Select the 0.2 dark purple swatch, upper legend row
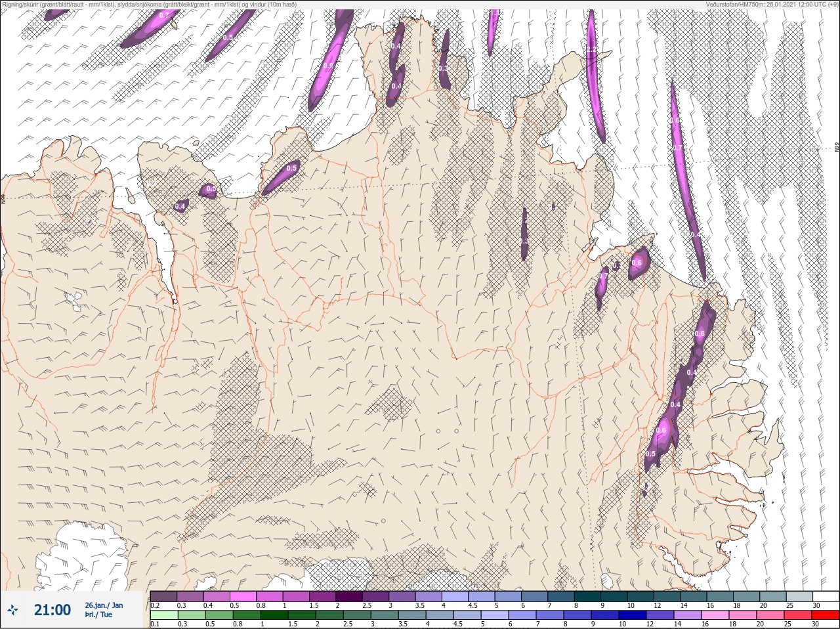This screenshot has height=629, width=840. (163, 596)
